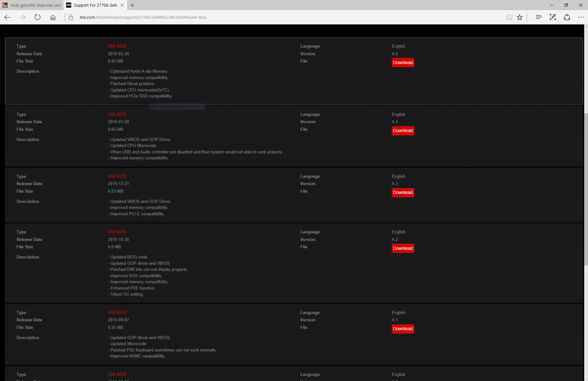Open reading view icon
588x381 pixels.
pos(509,17)
